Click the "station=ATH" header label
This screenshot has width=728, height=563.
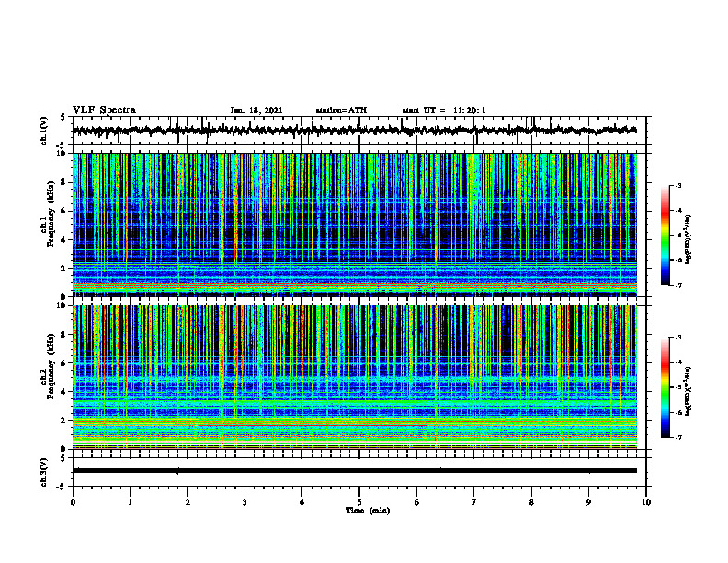(x=341, y=110)
